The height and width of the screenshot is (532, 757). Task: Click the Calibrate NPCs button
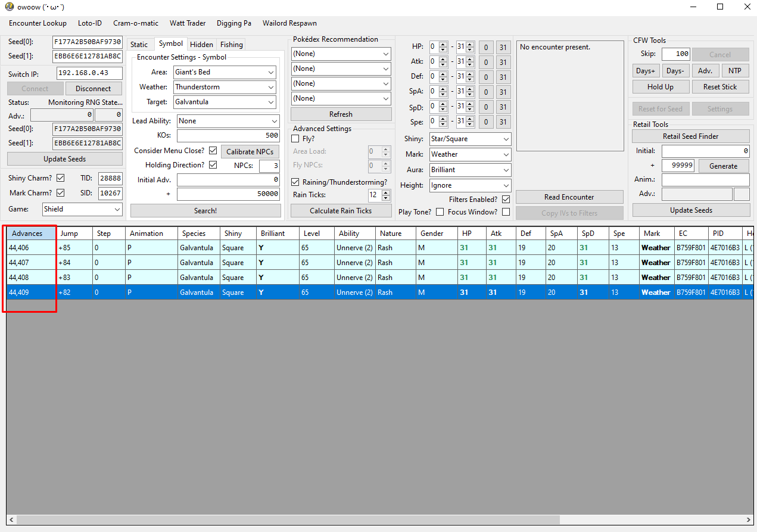click(x=250, y=151)
